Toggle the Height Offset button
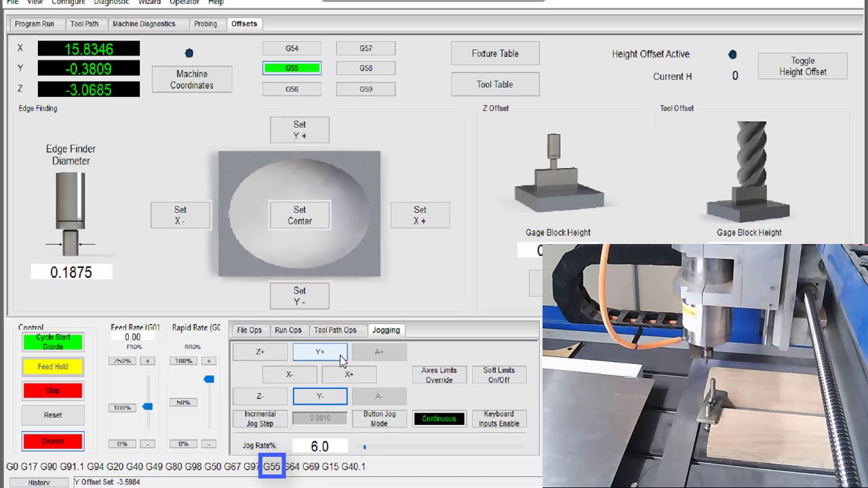The image size is (868, 488). point(802,66)
